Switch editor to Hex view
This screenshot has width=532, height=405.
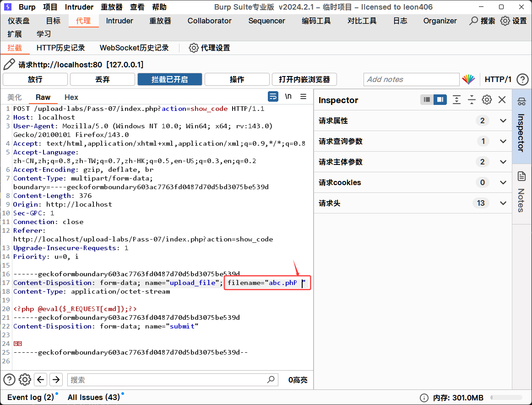pyautogui.click(x=71, y=97)
